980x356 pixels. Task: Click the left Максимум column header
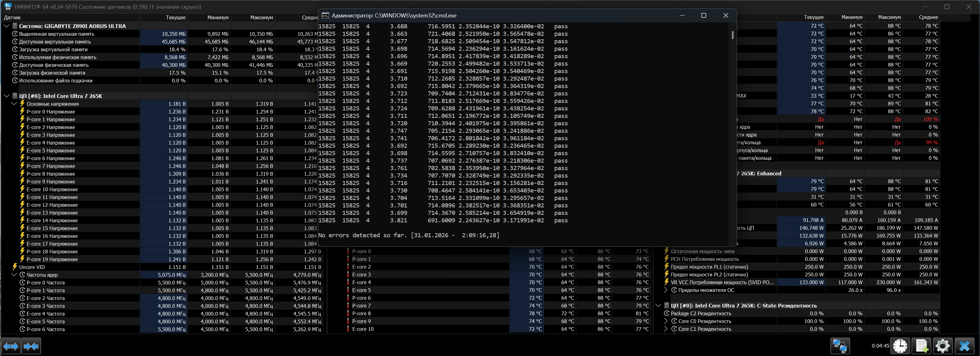point(261,17)
